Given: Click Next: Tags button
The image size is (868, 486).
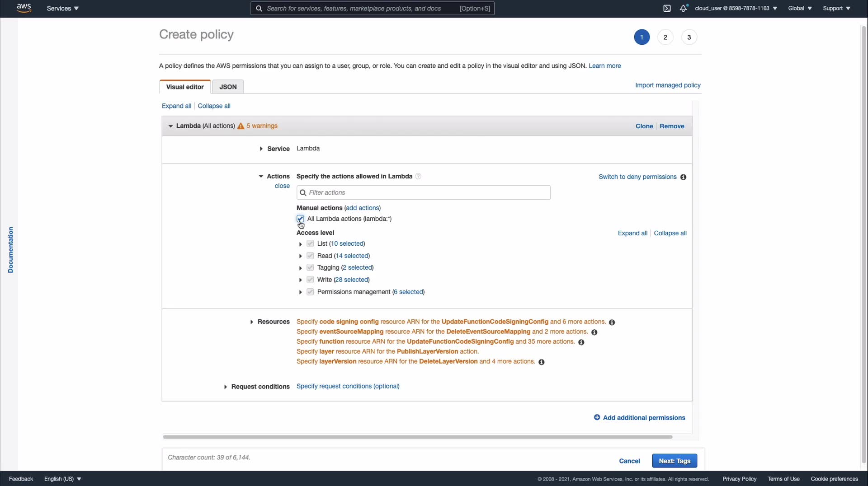Looking at the screenshot, I should click(675, 461).
